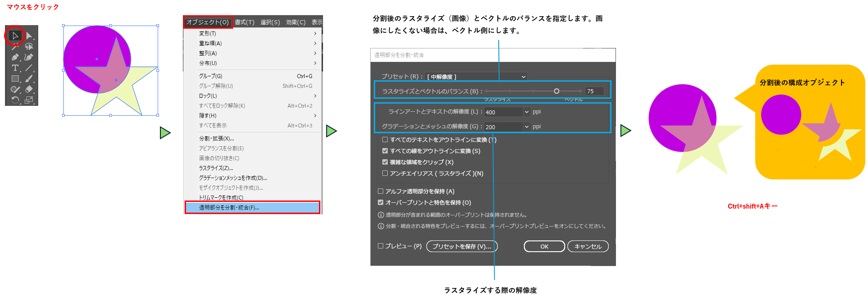Select the Line Segment tool
The image size is (868, 301).
[x=29, y=68]
